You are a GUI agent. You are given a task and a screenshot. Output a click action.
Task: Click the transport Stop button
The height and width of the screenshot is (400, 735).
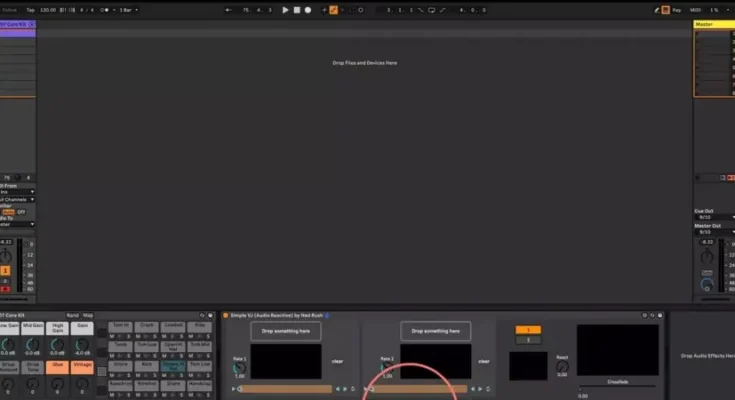297,10
